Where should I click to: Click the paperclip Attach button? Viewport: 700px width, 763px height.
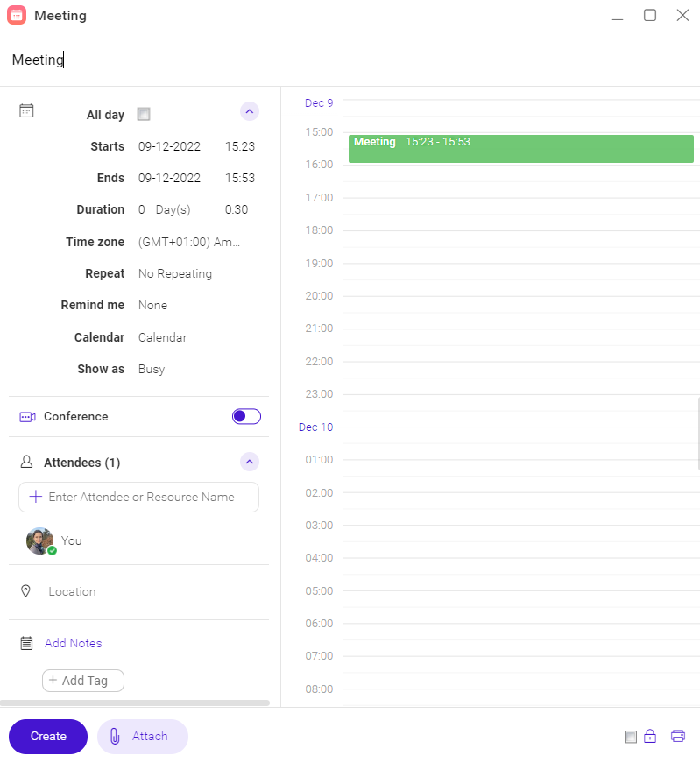142,737
